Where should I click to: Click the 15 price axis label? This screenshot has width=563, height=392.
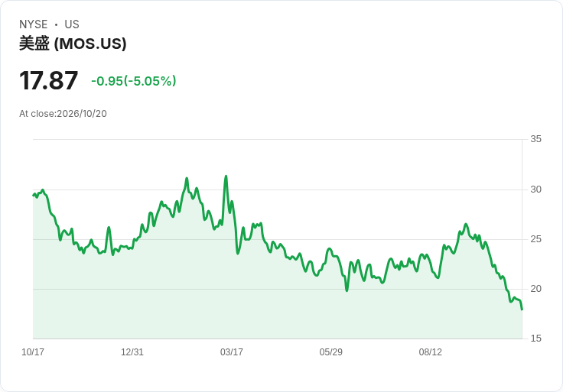(535, 339)
